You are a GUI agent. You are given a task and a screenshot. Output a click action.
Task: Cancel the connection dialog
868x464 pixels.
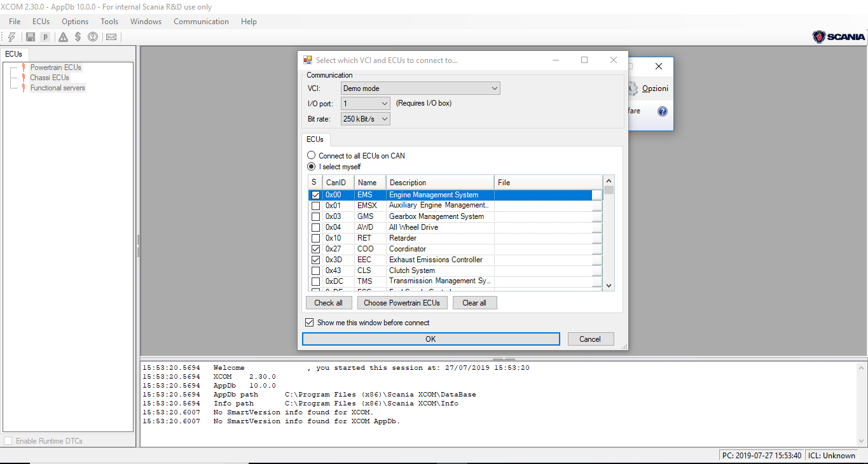pos(590,339)
